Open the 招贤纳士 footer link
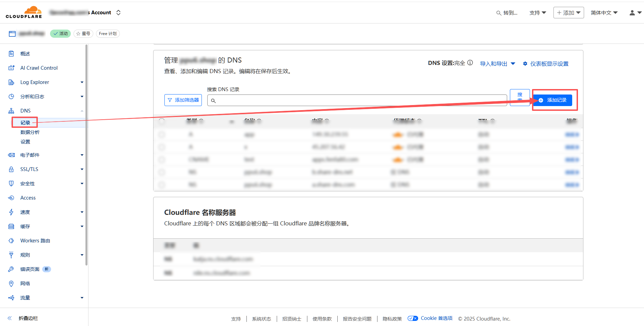The width and height of the screenshot is (644, 326). pos(292,319)
